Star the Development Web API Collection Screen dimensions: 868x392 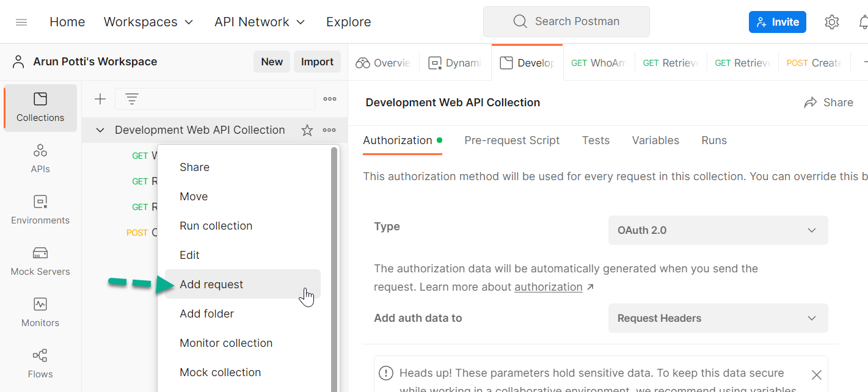307,130
